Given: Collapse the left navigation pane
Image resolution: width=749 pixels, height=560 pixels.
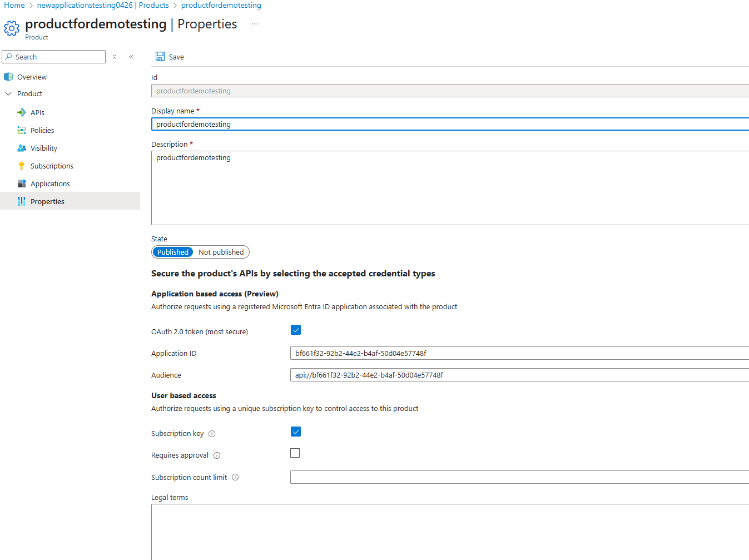Looking at the screenshot, I should coord(131,56).
